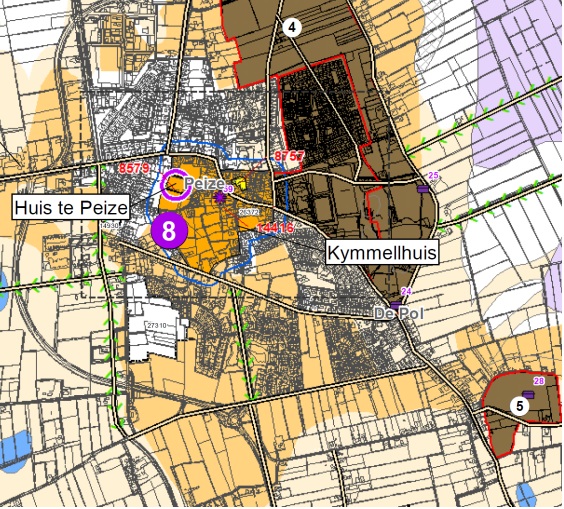Click the purple rectangle symbol below number 28
This screenshot has width=564, height=509.
click(529, 395)
